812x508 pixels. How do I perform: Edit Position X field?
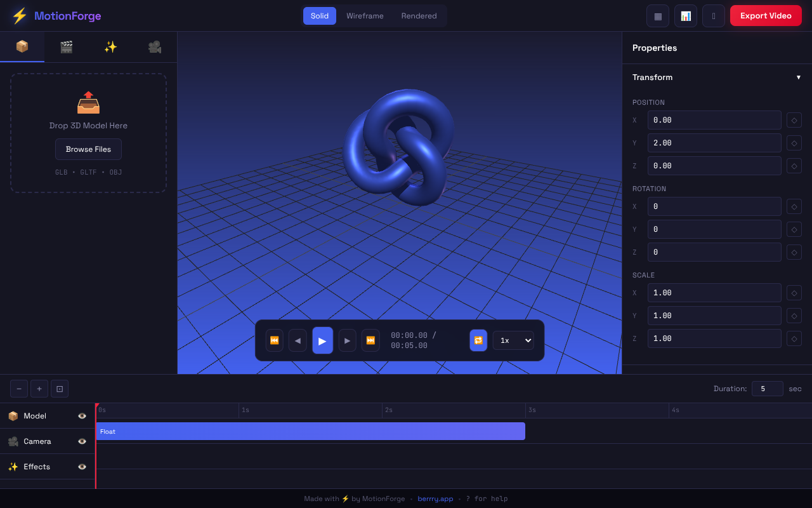(x=714, y=120)
